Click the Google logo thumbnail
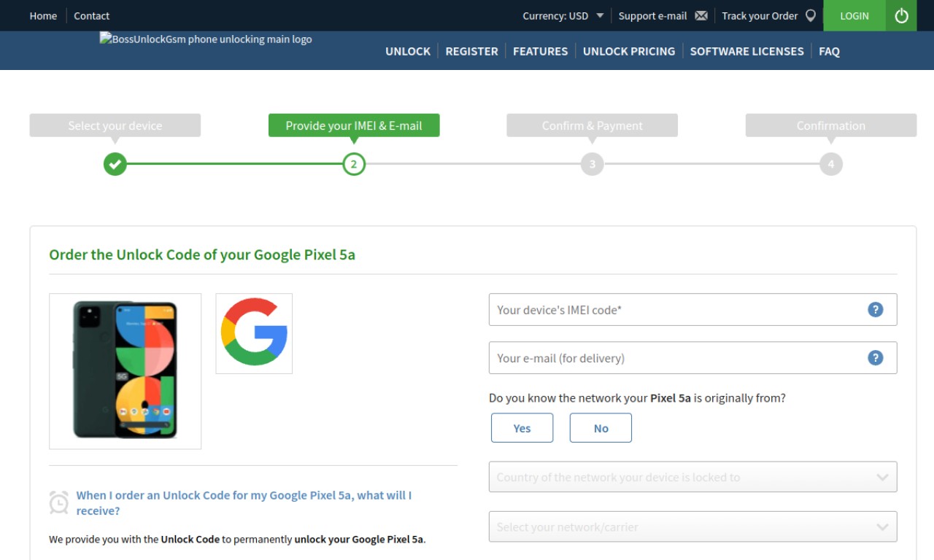 (x=254, y=334)
